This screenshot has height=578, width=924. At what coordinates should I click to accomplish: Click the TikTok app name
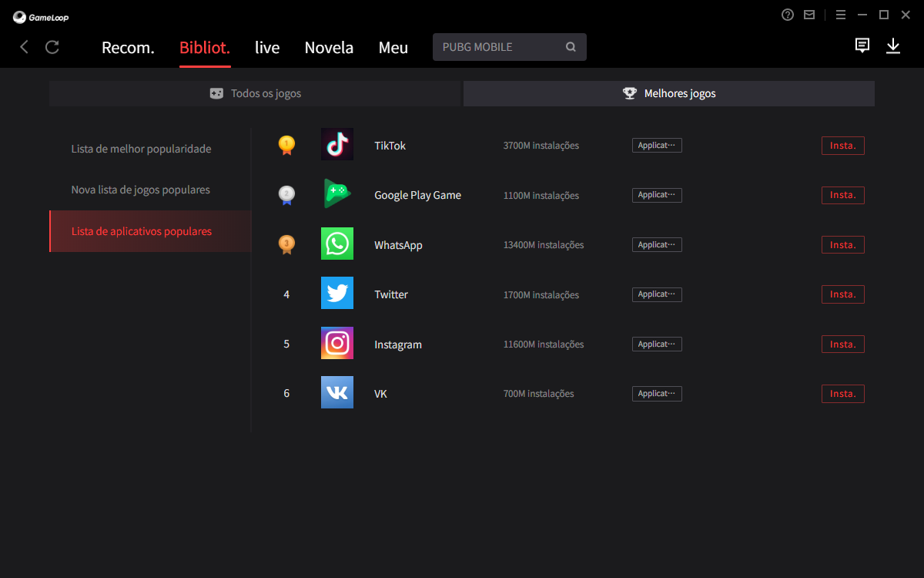[390, 146]
